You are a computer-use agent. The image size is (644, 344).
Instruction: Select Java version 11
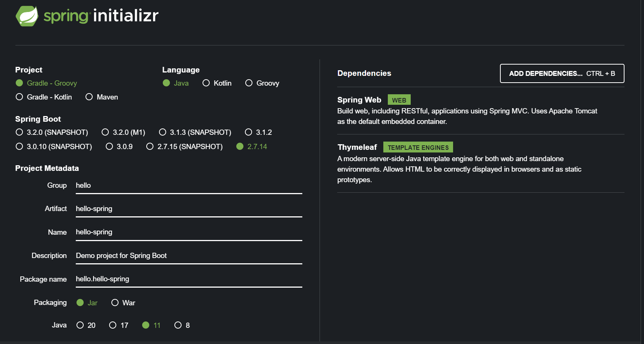click(151, 325)
